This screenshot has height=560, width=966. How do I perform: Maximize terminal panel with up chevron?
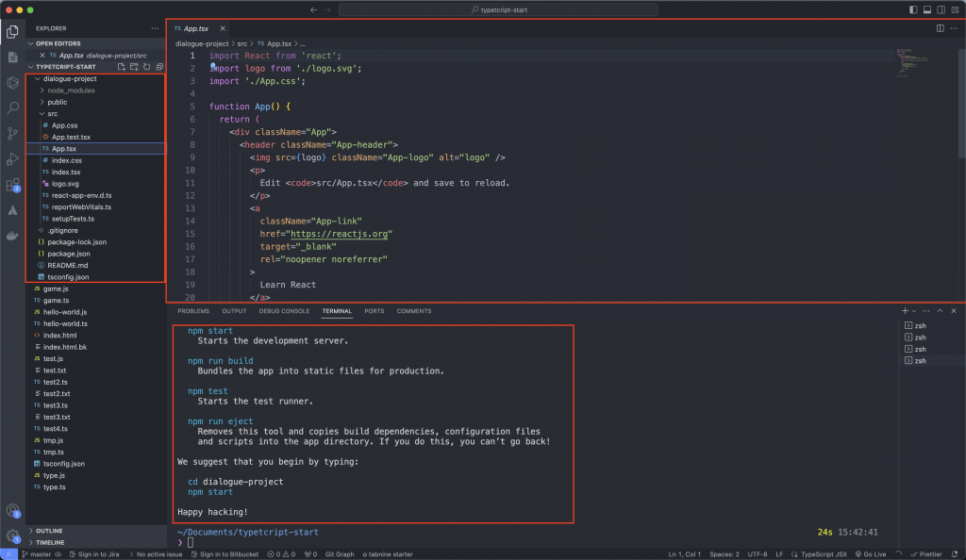coord(941,311)
